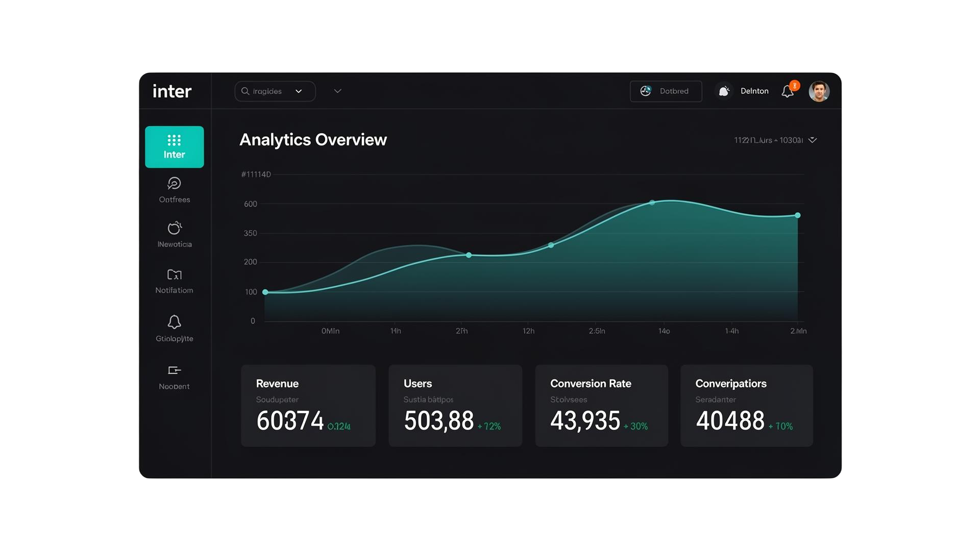Open the Revenue stats card
980x551 pixels.
(308, 406)
